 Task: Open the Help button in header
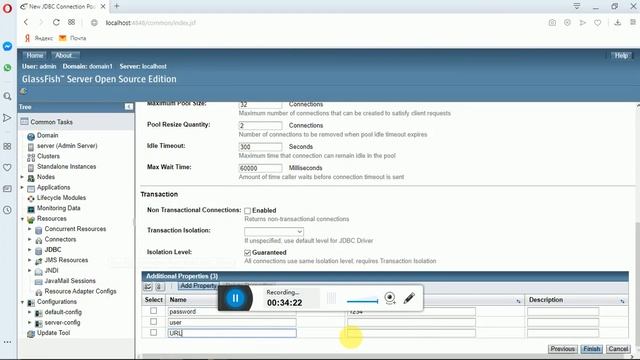coord(621,56)
